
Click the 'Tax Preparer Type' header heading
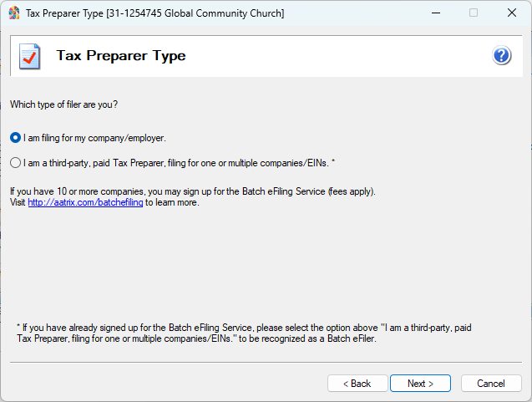pos(120,56)
